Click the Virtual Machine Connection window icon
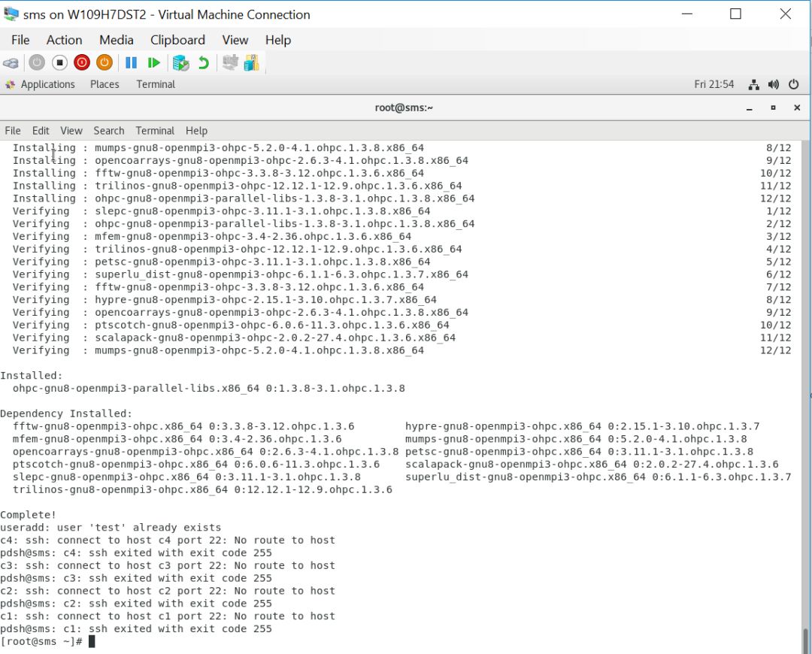The width and height of the screenshot is (812, 654). [x=11, y=14]
